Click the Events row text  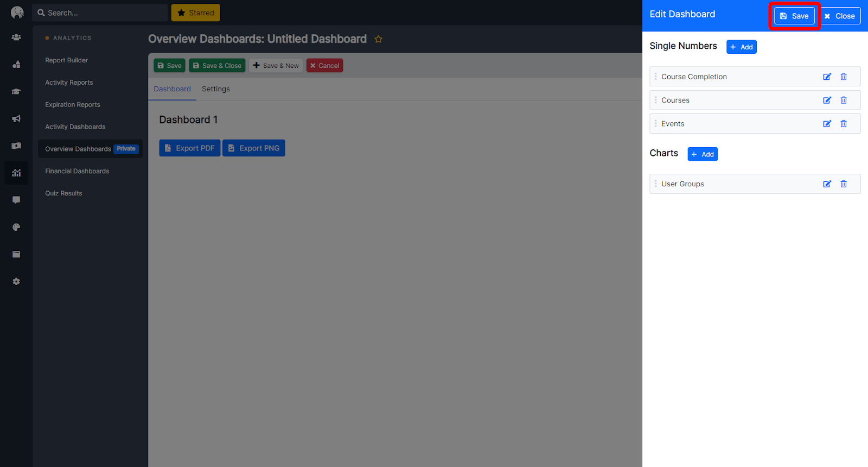673,124
